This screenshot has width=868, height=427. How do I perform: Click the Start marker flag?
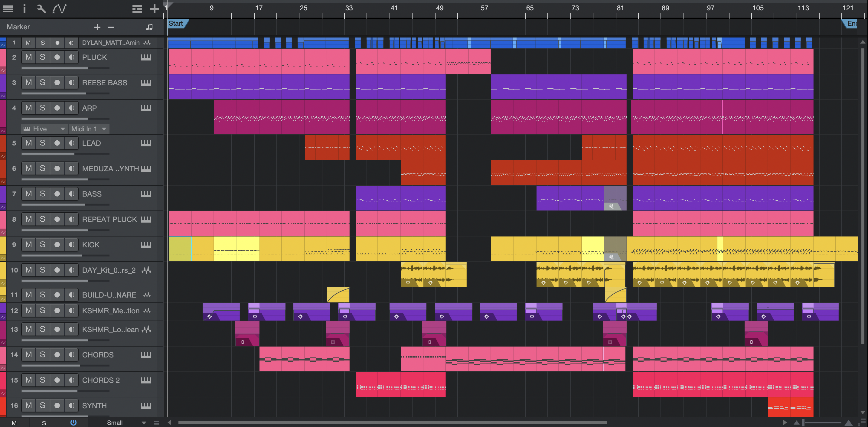point(177,24)
